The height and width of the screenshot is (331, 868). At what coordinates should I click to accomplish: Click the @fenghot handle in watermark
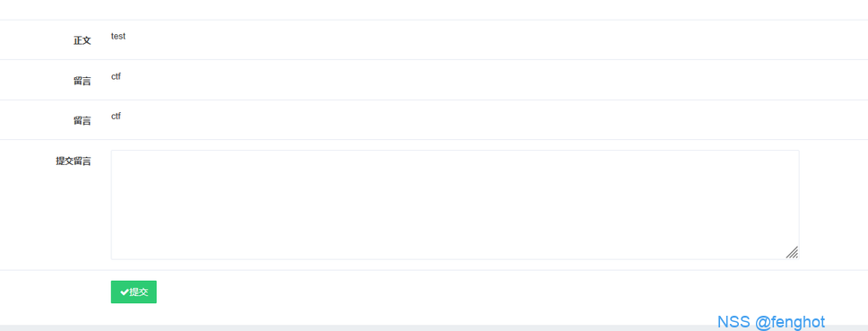[790, 322]
